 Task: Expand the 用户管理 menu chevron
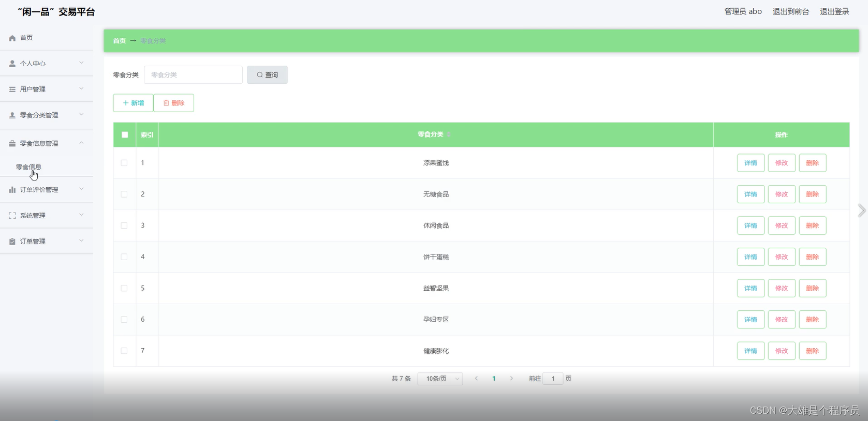[81, 88]
